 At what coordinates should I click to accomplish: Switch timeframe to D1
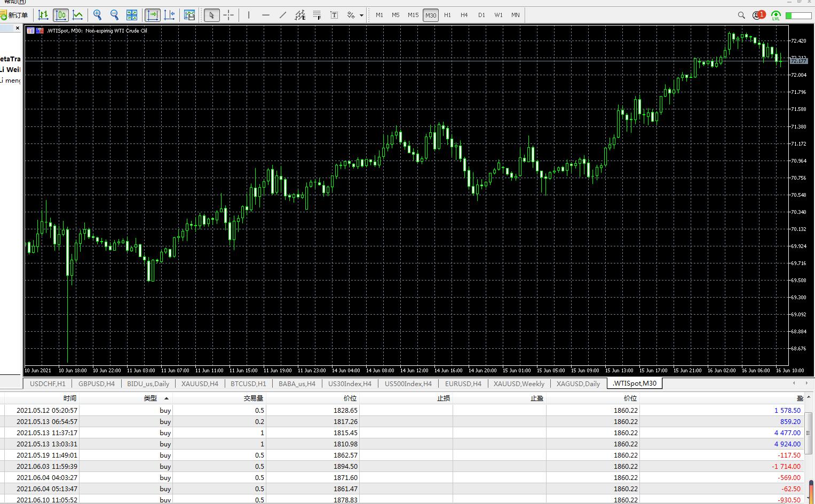coord(481,15)
